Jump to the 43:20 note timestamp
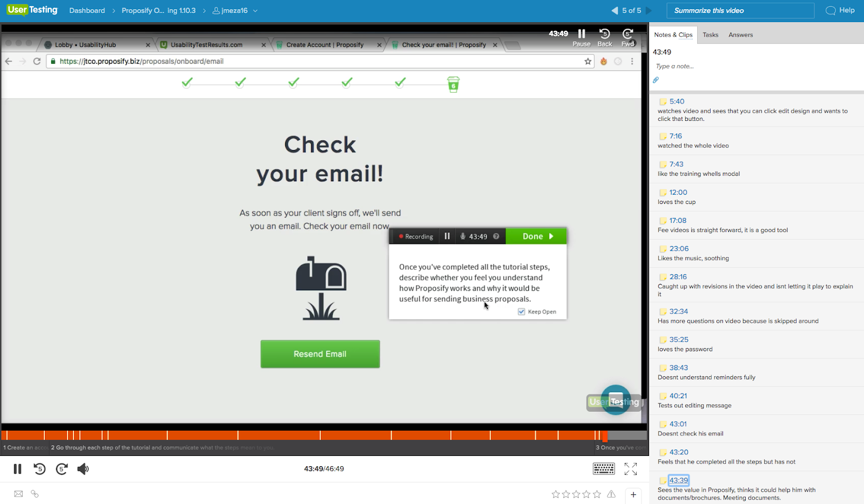Image resolution: width=864 pixels, height=504 pixels. click(679, 452)
